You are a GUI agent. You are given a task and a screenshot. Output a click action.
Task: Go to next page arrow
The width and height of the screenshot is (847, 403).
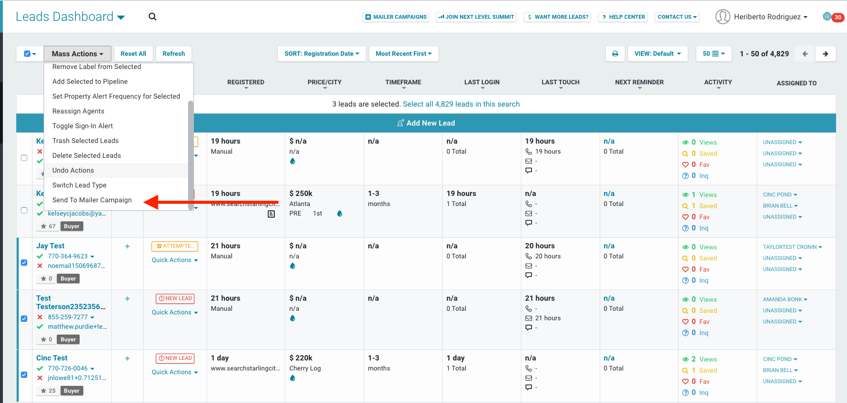(825, 54)
